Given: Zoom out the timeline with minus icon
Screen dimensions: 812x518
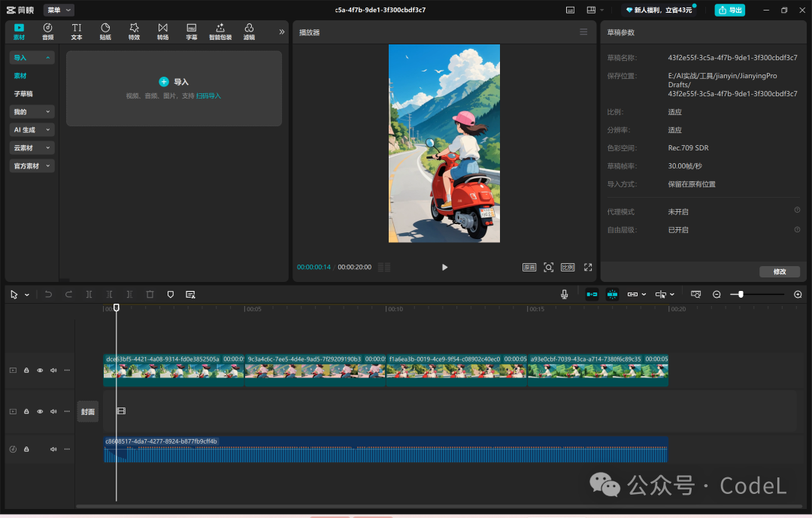Looking at the screenshot, I should pyautogui.click(x=717, y=294).
